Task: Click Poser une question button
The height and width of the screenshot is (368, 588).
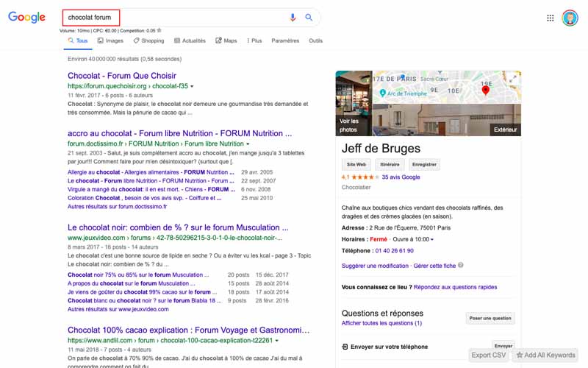Action: (x=490, y=318)
